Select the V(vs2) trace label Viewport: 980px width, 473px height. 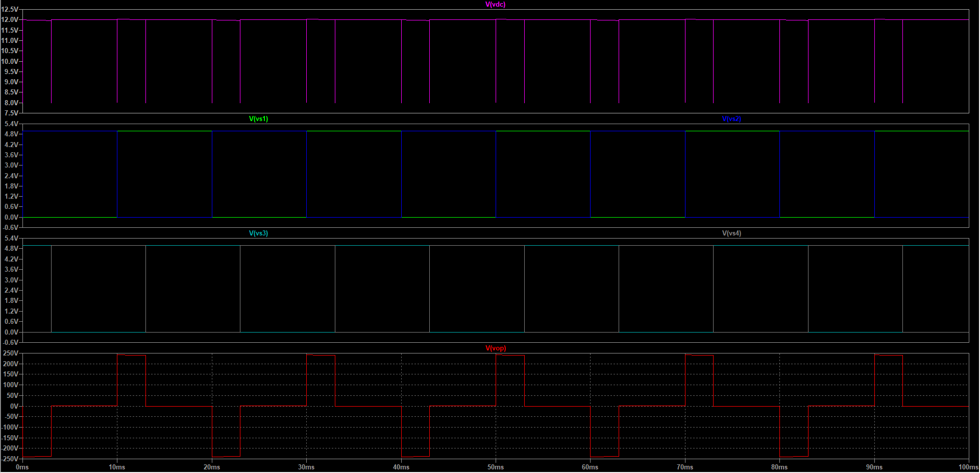point(731,119)
